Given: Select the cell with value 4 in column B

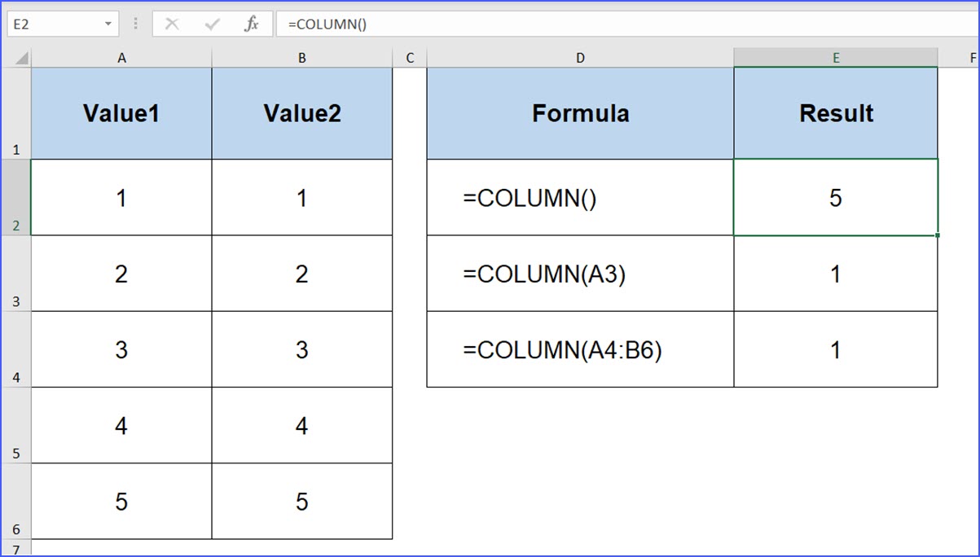Looking at the screenshot, I should 301,425.
